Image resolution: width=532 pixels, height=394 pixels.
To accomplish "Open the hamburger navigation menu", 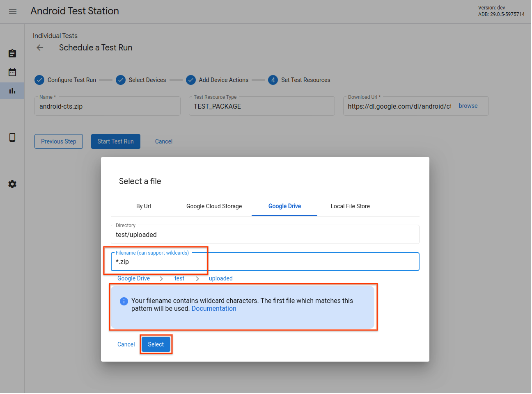I will 13,11.
